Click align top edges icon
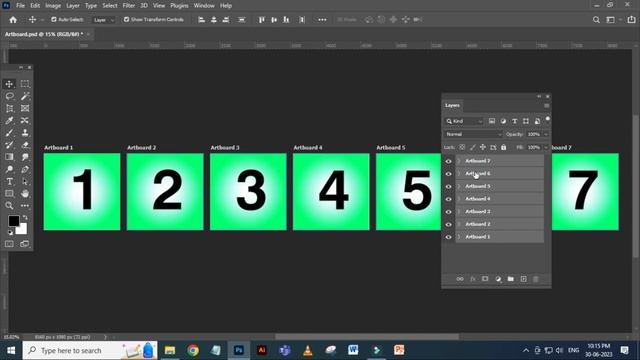Screen dimensions: 640x360 [262, 20]
